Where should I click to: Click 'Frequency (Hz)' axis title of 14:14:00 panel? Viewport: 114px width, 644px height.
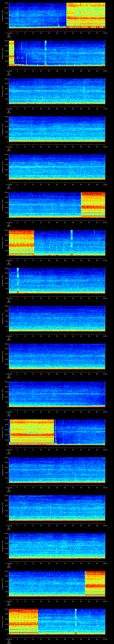[3, 16]
